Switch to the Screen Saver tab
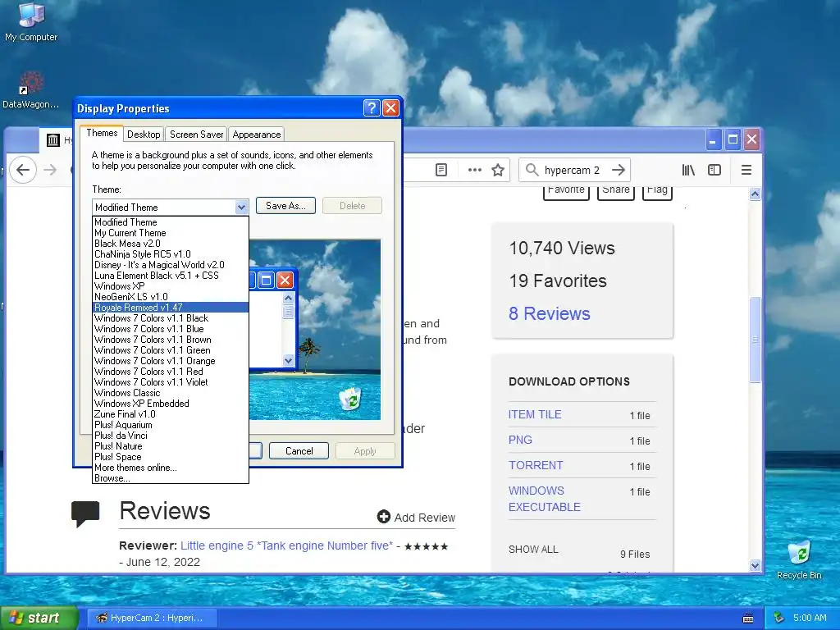The width and height of the screenshot is (840, 630). pos(196,135)
